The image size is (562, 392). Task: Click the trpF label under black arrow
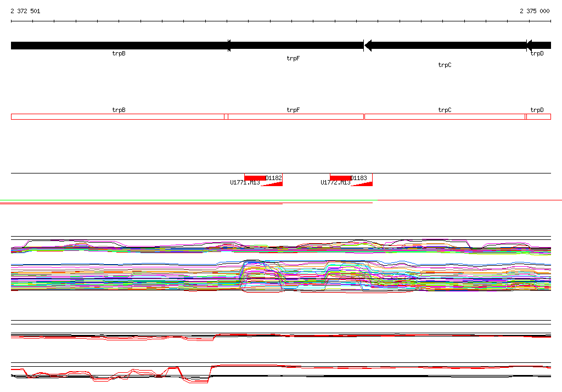(x=293, y=58)
